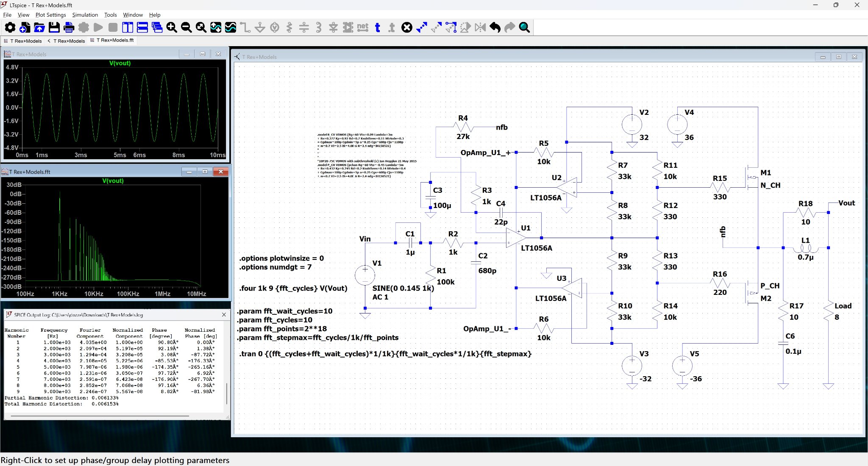Viewport: 868px width, 466px height.
Task: Open a file using the folder icon
Action: [39, 28]
